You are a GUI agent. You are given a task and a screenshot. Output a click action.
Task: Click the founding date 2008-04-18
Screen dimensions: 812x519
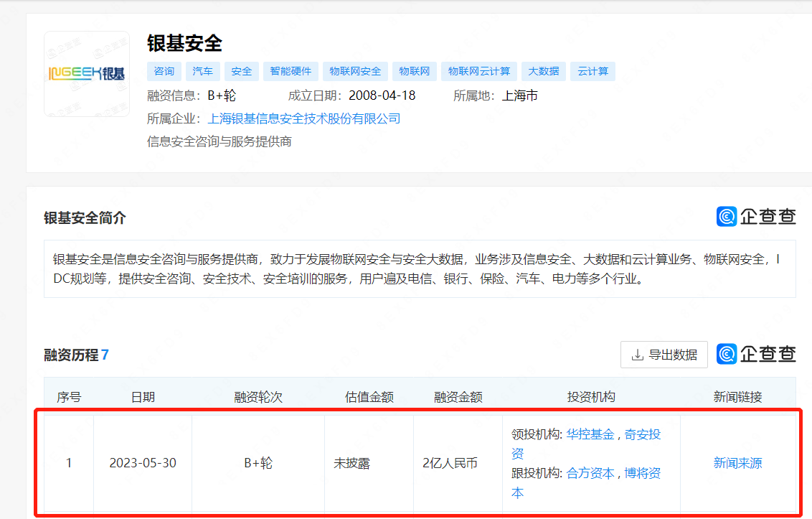[382, 95]
